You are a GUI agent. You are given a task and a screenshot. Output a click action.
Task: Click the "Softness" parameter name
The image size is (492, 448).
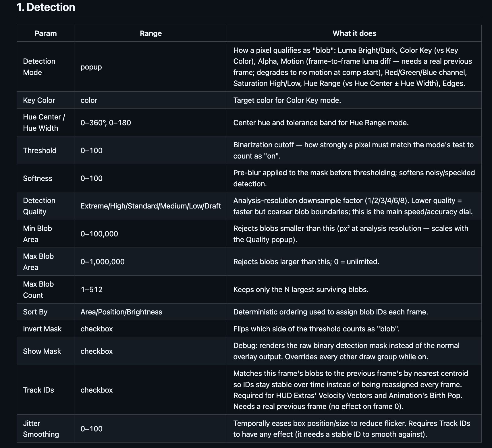point(38,178)
